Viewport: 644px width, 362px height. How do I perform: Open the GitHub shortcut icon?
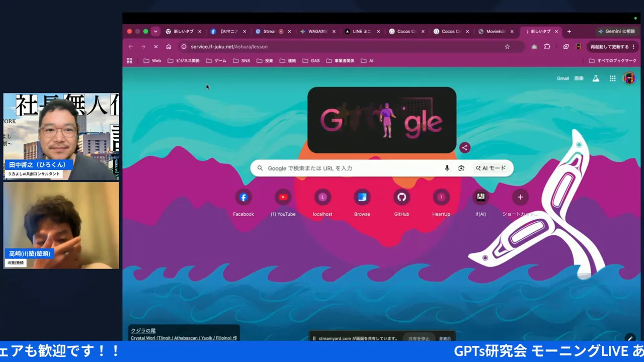[x=401, y=197]
